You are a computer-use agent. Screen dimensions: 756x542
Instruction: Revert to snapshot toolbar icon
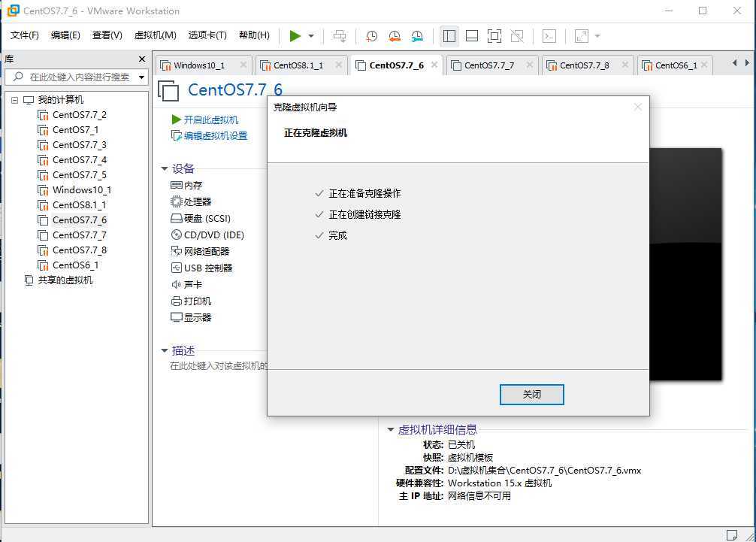pos(395,36)
